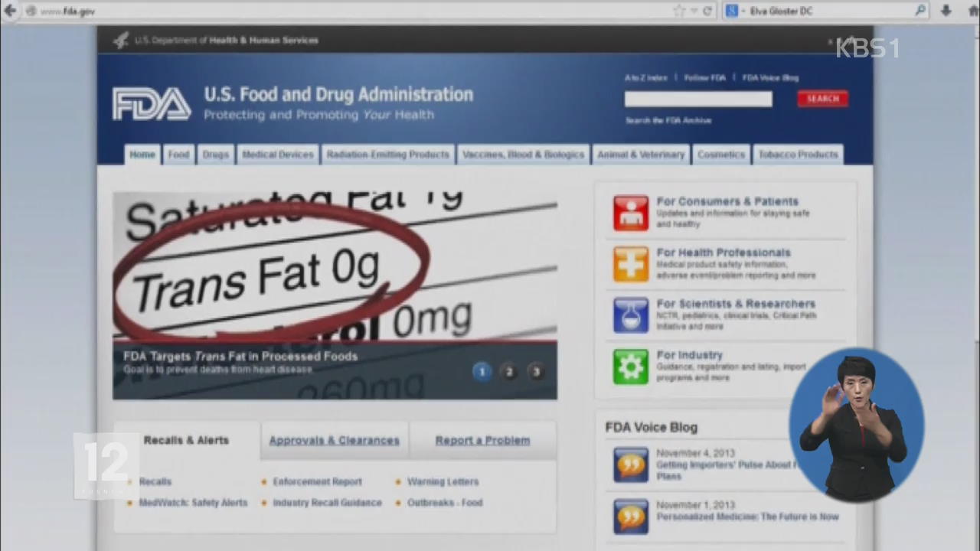This screenshot has height=551, width=980.
Task: Click the FDA logo
Action: pyautogui.click(x=152, y=104)
